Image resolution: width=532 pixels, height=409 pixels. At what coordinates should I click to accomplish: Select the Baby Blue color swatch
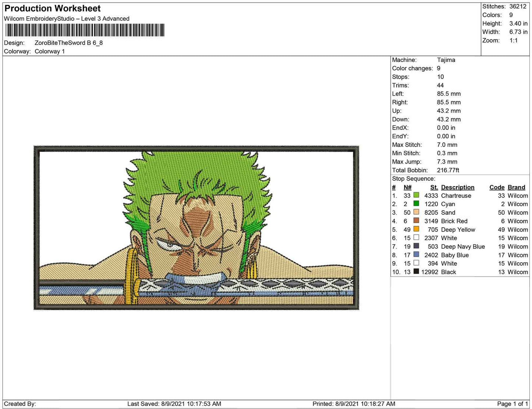click(x=416, y=255)
